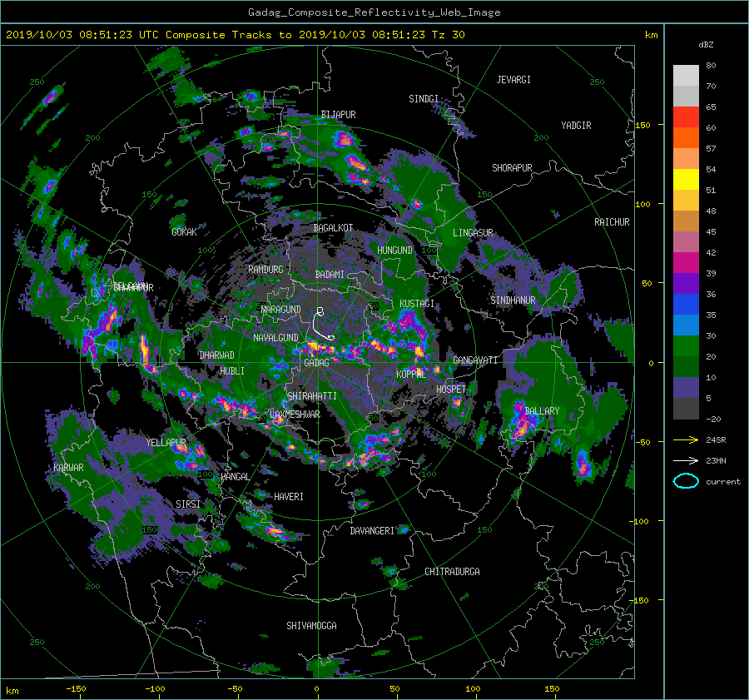Click the RAICHUR city label
The width and height of the screenshot is (749, 700).
click(x=612, y=222)
